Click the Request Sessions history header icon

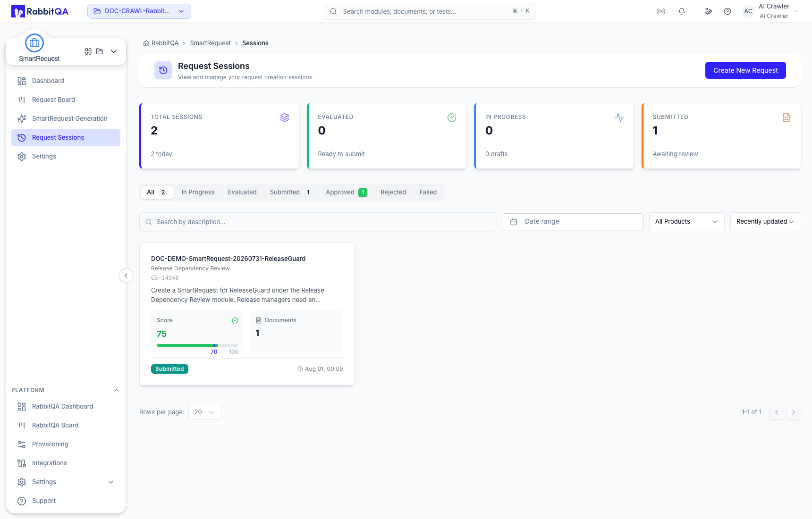tap(163, 70)
